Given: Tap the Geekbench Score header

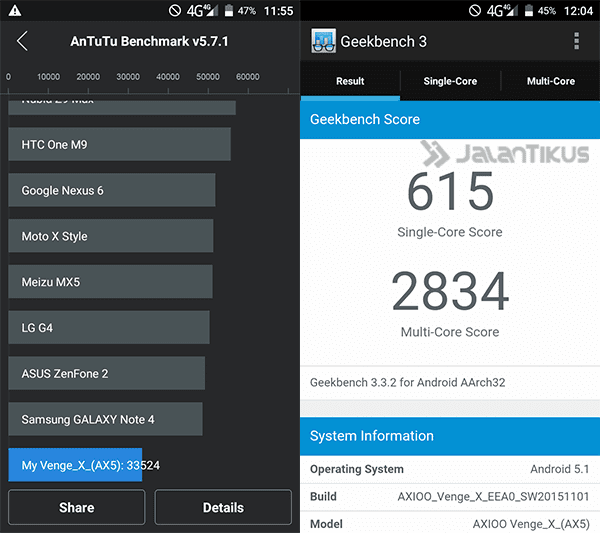Looking at the screenshot, I should click(450, 119).
